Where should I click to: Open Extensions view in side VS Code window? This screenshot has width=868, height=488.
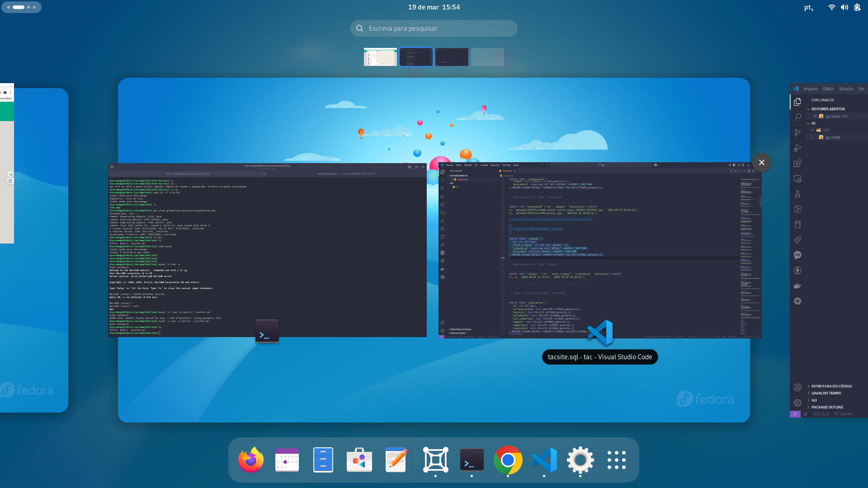[x=797, y=163]
